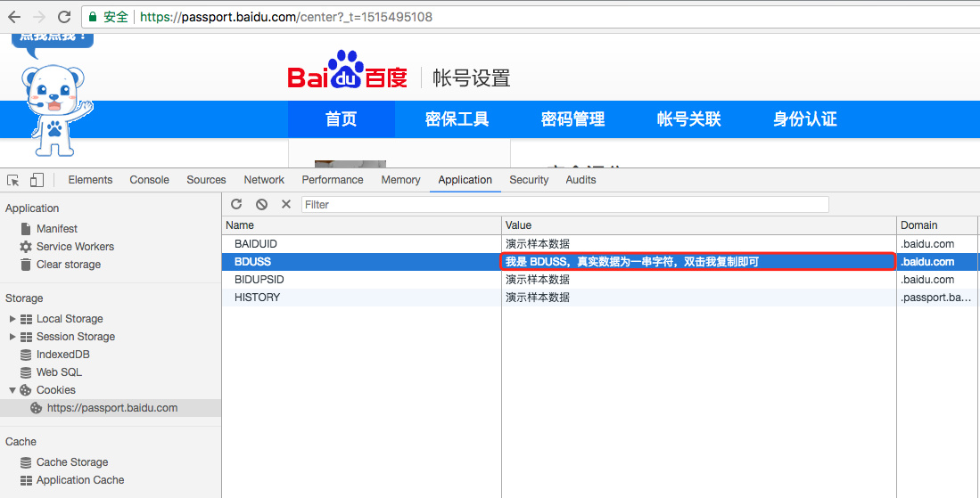The width and height of the screenshot is (980, 498).
Task: Open the Security tab
Action: pyautogui.click(x=529, y=180)
